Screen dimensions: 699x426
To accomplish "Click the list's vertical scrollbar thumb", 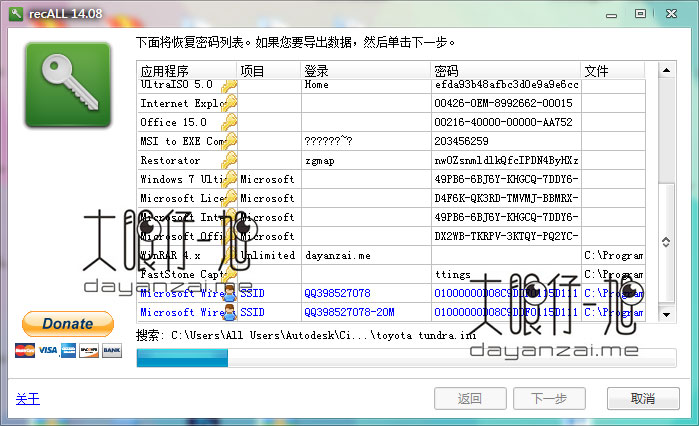I will point(666,242).
